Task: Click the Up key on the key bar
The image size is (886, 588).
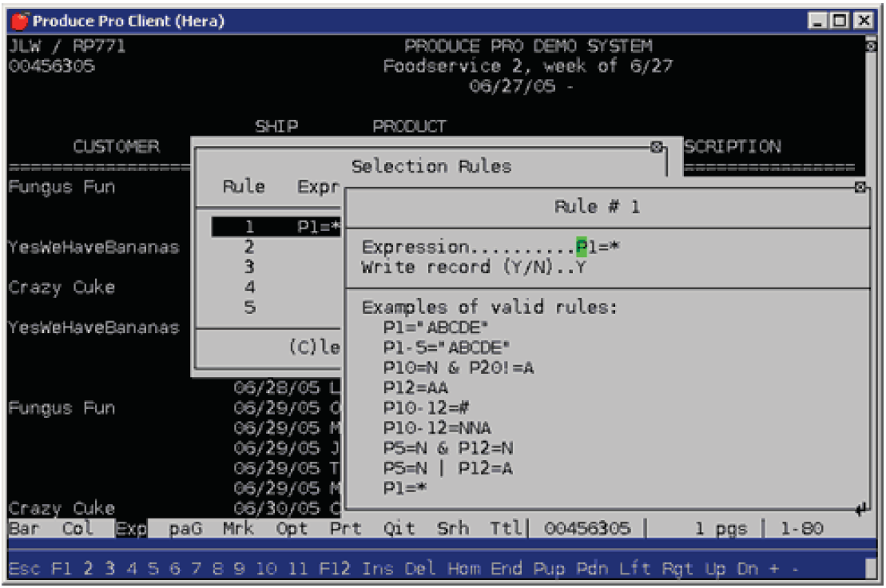Action: coord(715,568)
